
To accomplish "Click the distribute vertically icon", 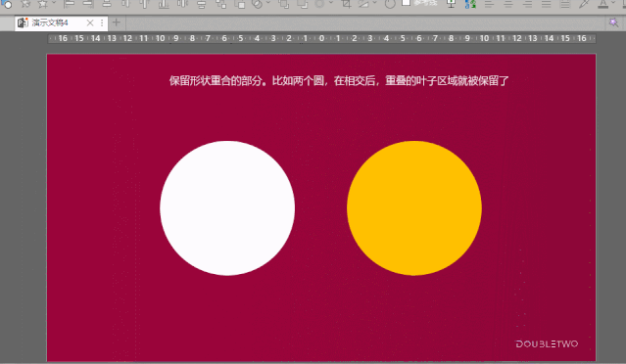I will point(201,4).
